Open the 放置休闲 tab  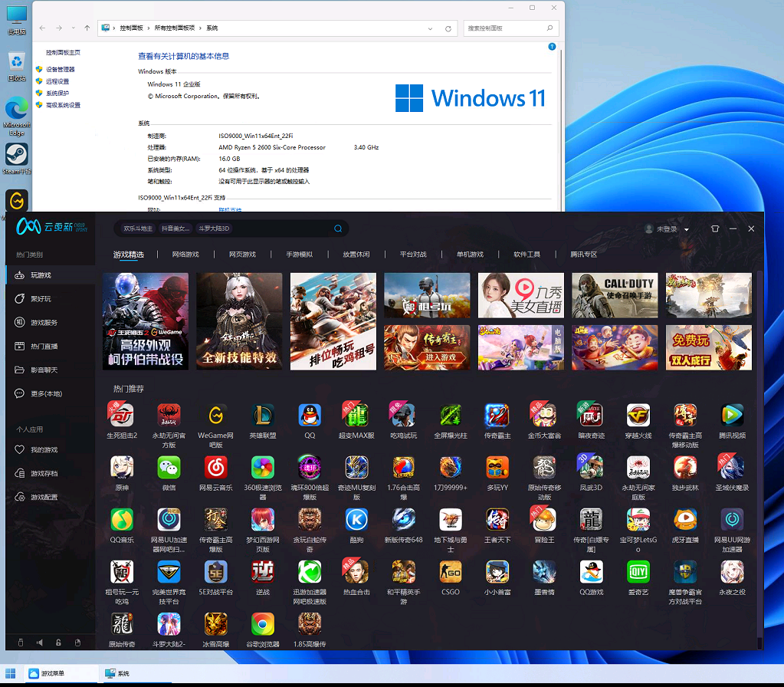point(356,255)
